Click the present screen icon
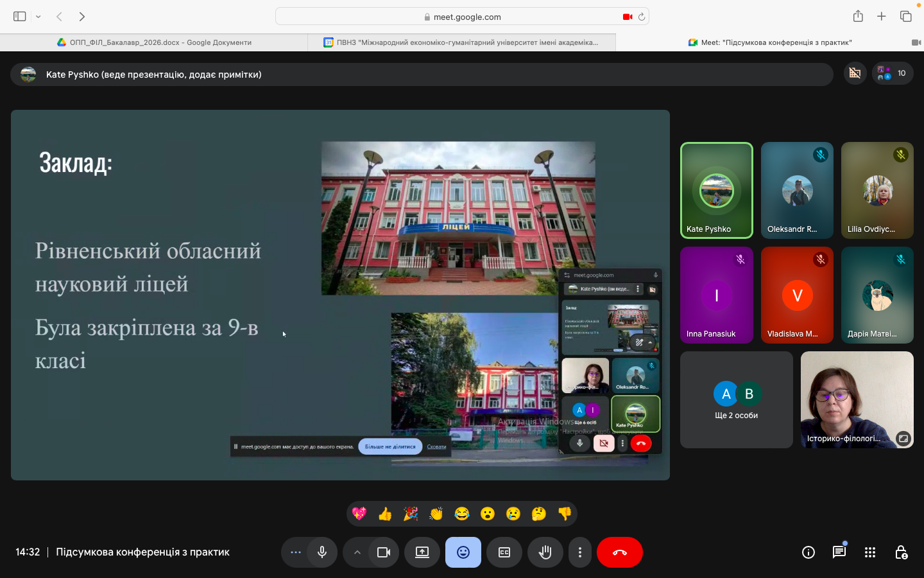924x578 pixels. (x=422, y=552)
